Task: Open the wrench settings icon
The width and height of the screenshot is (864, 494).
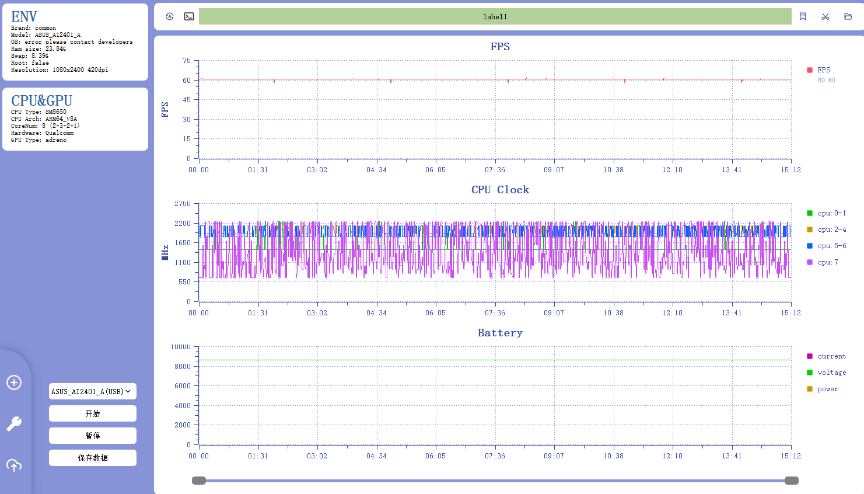Action: point(14,424)
